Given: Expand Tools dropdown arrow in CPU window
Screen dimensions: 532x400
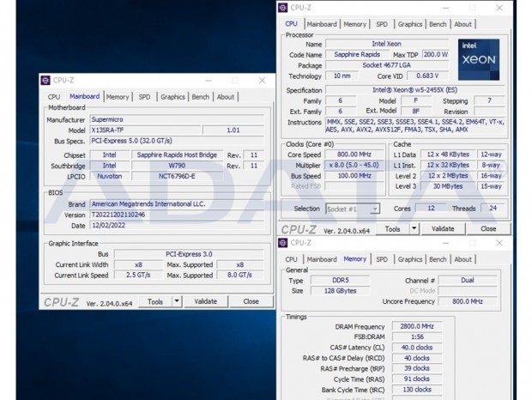Looking at the screenshot, I should 414,228.
